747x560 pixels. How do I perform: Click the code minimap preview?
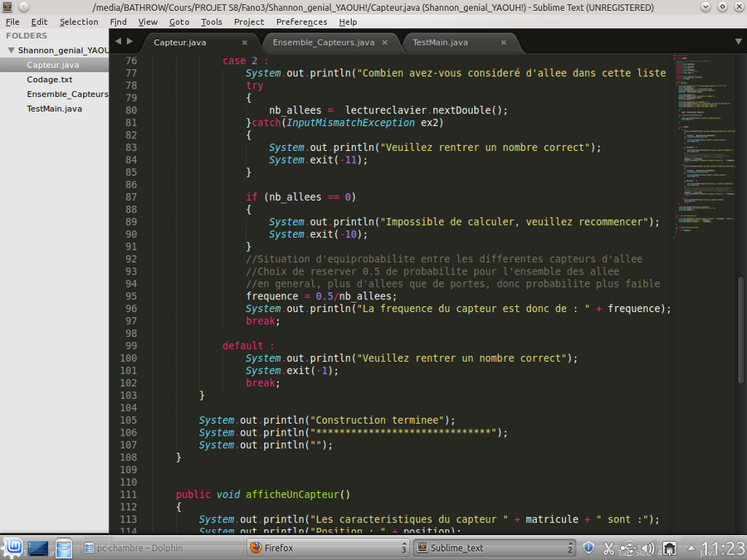click(703, 149)
